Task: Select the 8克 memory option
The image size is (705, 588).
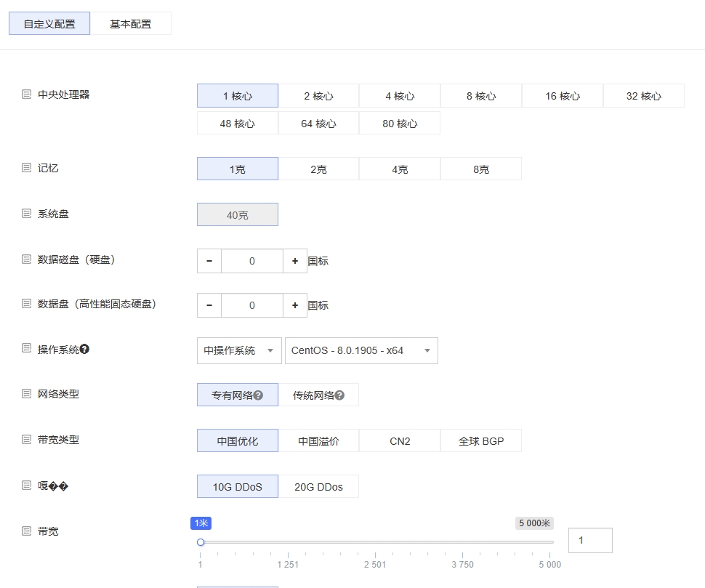Action: pos(480,168)
